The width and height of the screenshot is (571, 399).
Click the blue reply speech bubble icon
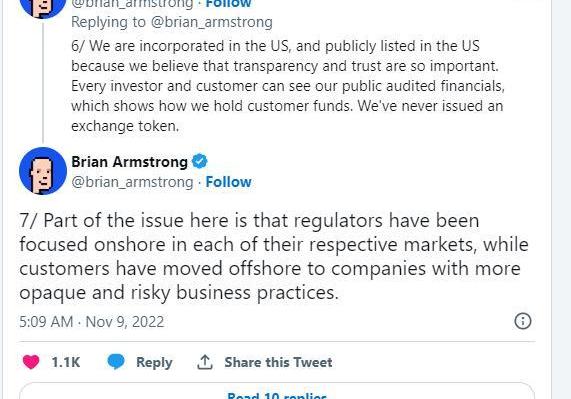[x=116, y=362]
